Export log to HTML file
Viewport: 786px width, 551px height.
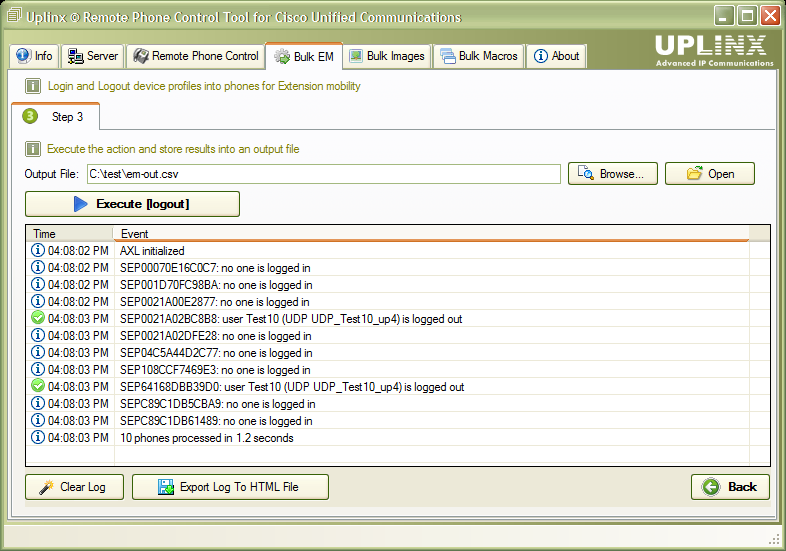click(x=231, y=487)
